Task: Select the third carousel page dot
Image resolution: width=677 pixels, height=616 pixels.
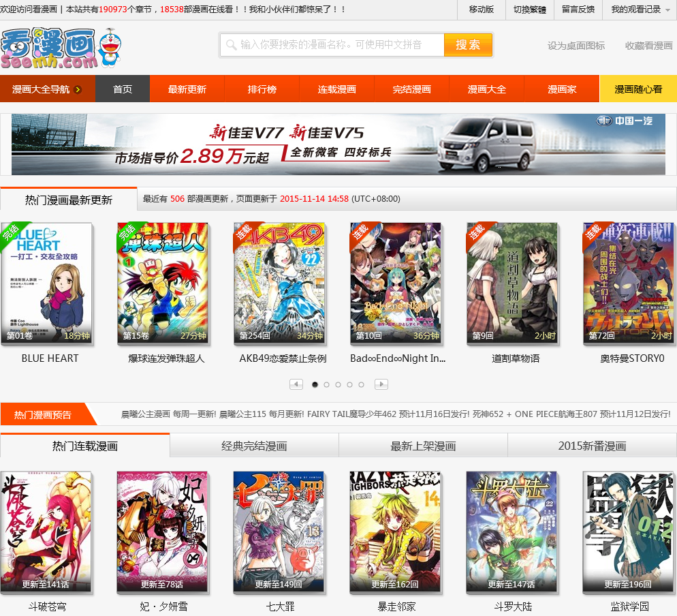Action: (x=338, y=384)
